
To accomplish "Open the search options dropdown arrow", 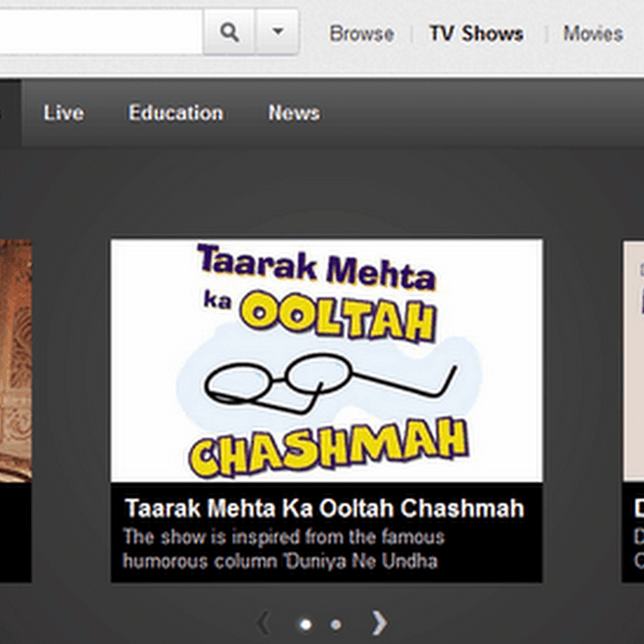I will [x=278, y=32].
